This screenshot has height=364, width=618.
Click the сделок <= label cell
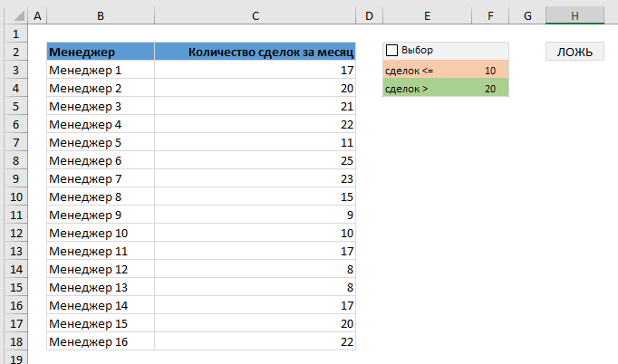tap(427, 70)
